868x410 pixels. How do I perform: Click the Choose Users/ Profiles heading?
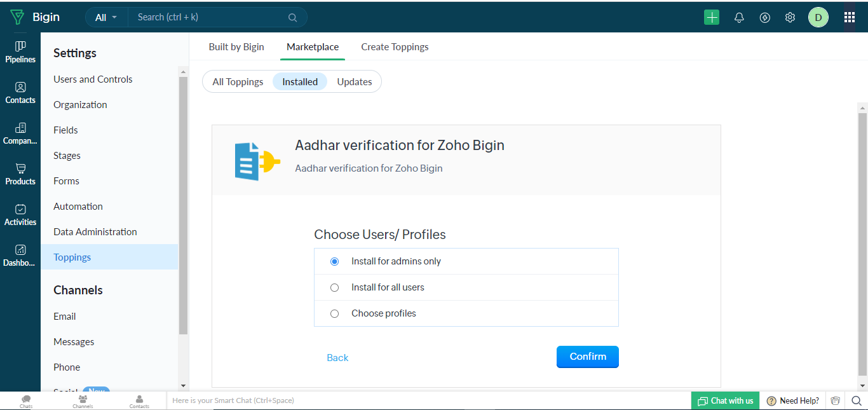click(380, 235)
